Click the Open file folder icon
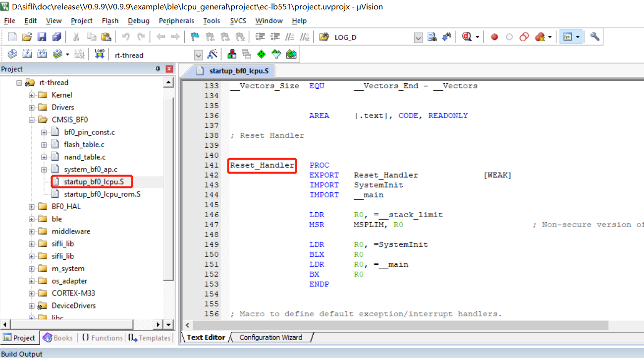Viewport: 644px width, 358px height. (27, 37)
